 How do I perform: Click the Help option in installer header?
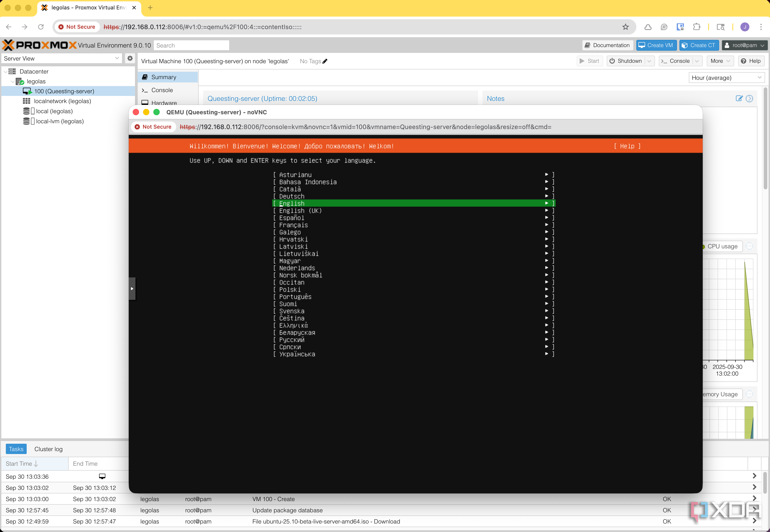tap(627, 146)
